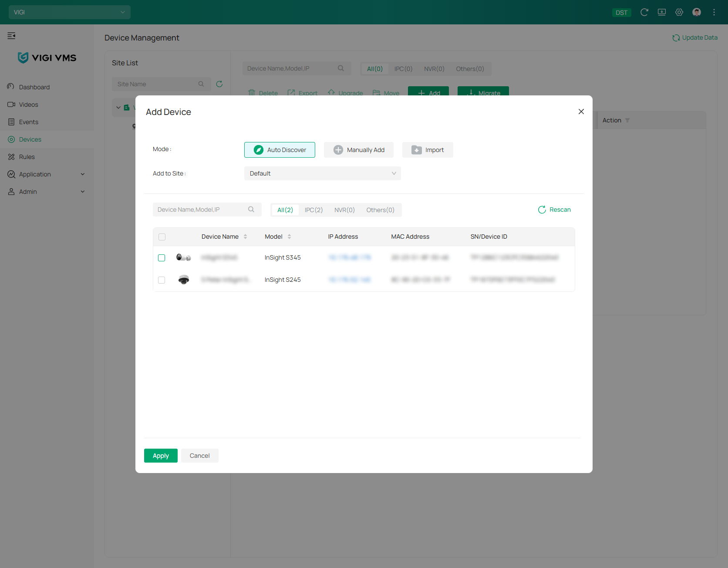Open the VIGI organization dropdown

click(70, 12)
